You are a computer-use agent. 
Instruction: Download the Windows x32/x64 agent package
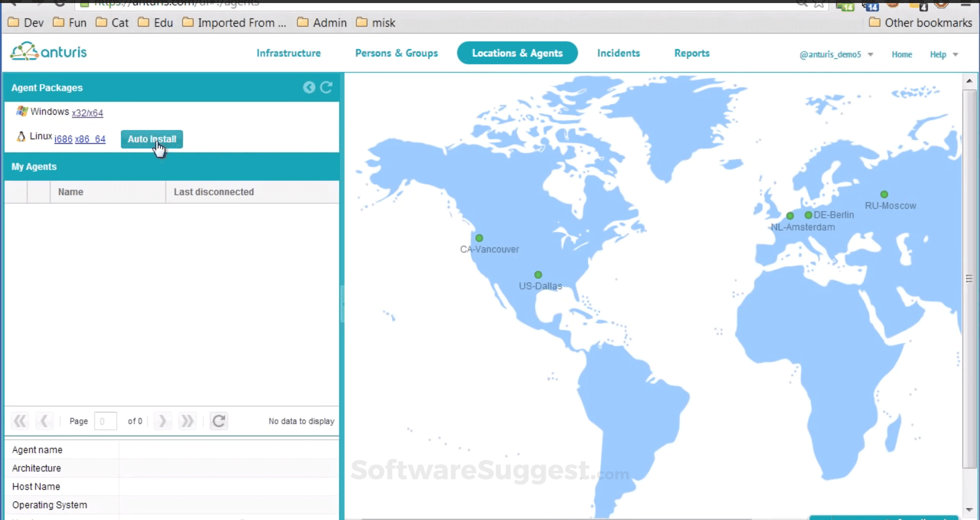pos(87,113)
